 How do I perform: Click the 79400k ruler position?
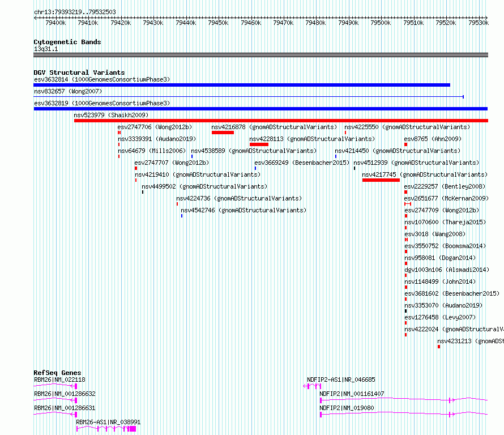pyautogui.click(x=55, y=23)
